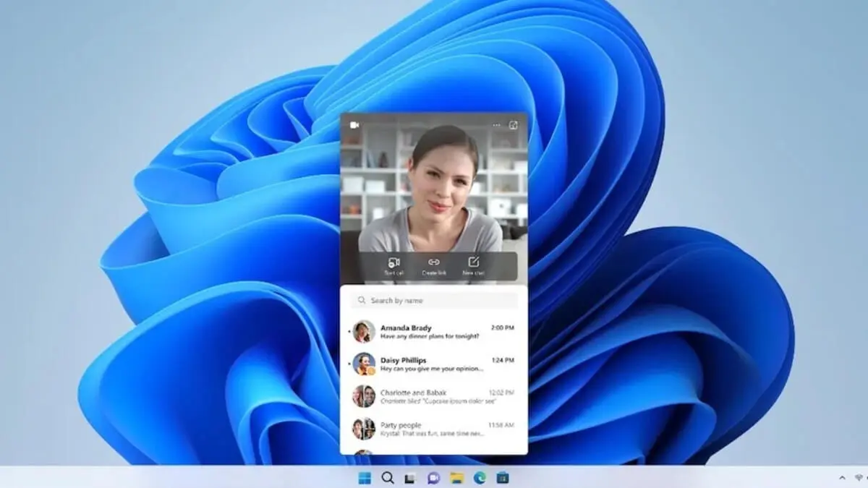Open Chat from the taskbar

(x=433, y=478)
